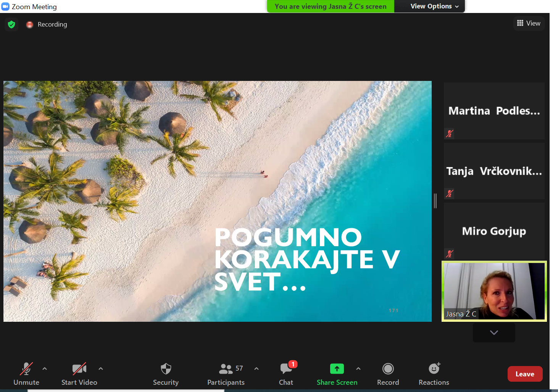Select Jasna Ž C's video thumbnail

[494, 291]
